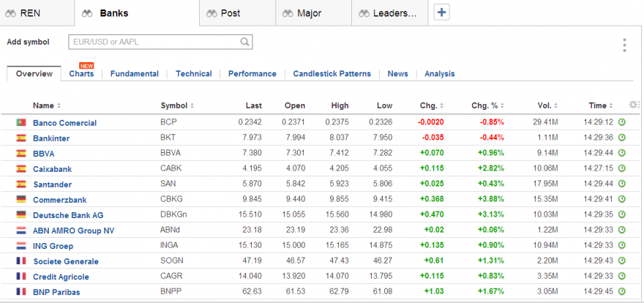Click clock icon in Bankinter row
644x303 pixels.
622,138
